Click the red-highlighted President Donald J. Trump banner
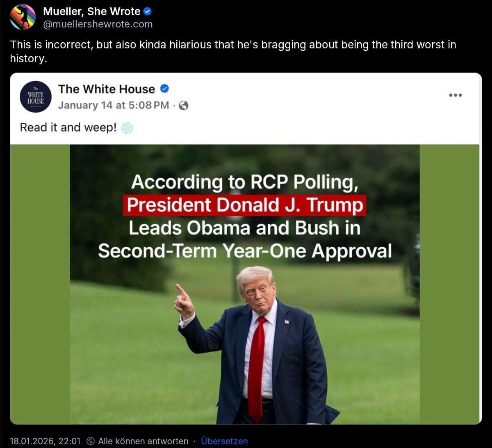Viewport: 492px width, 448px height. point(244,205)
